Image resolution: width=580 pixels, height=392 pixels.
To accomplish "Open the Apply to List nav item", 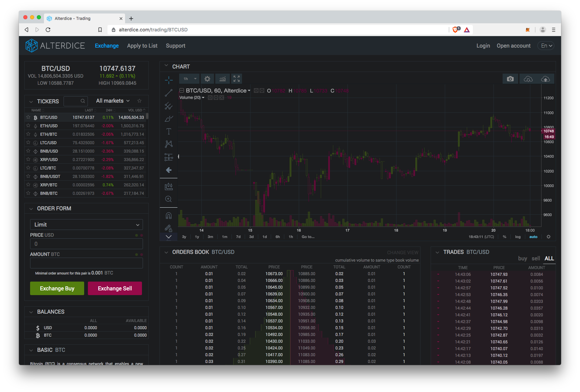I will pyautogui.click(x=142, y=46).
